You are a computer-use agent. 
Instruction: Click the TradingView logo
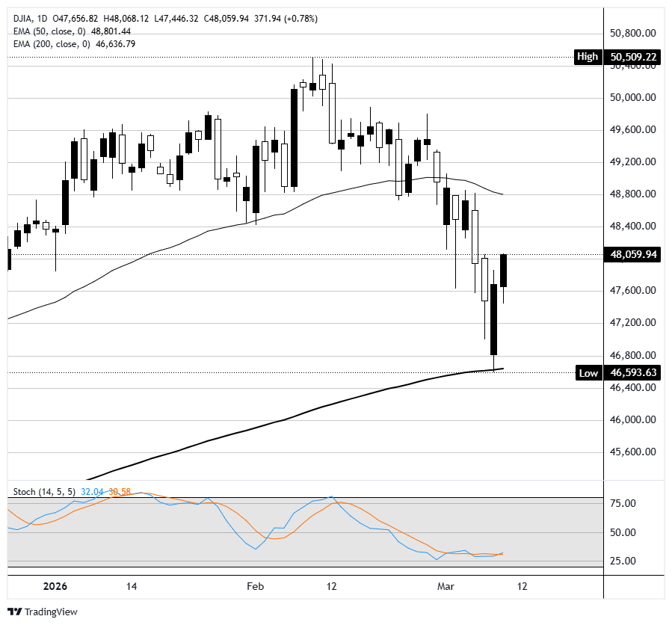43,611
